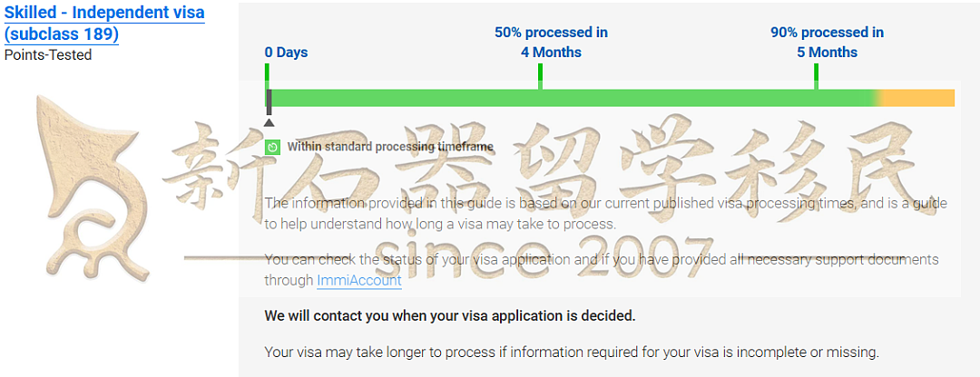Click the "Points-Tested" label
Screen dimensions: 980x377
pyautogui.click(x=48, y=55)
